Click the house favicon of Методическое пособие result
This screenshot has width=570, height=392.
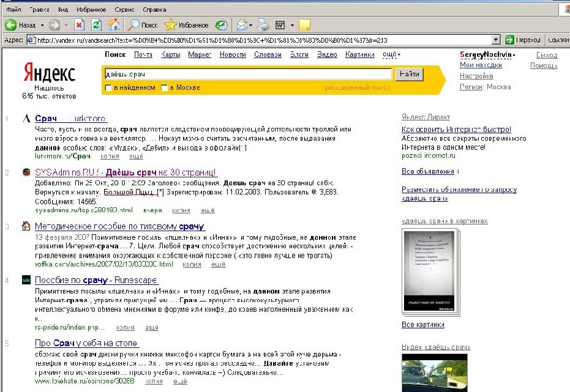point(26,226)
